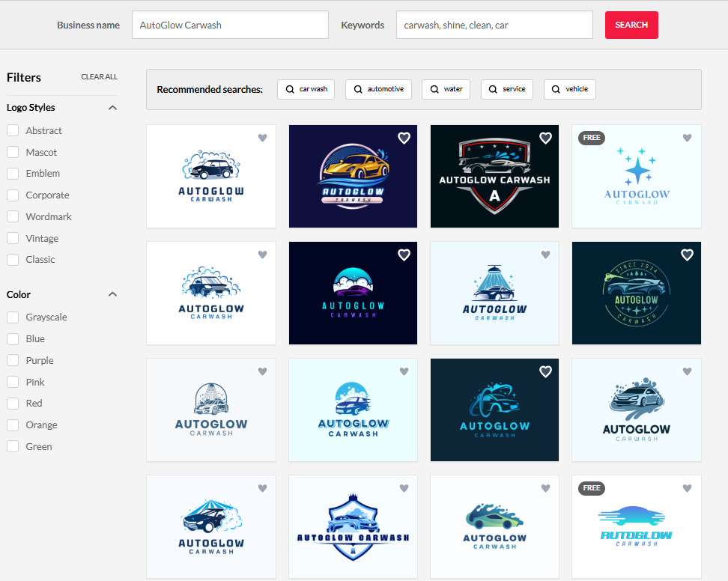Click the Business name input field

pos(230,25)
